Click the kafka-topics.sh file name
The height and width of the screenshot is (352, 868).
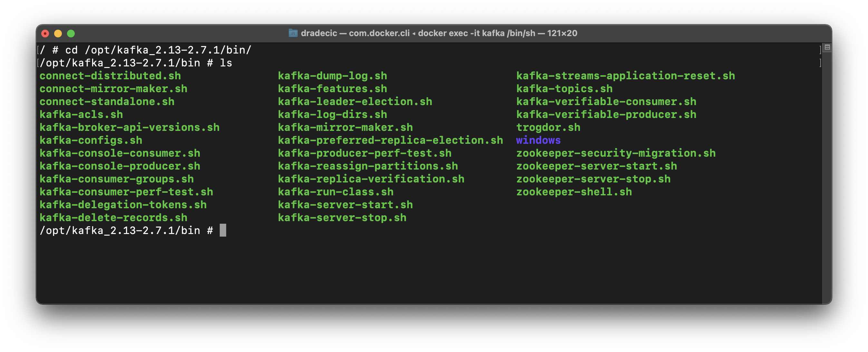(x=564, y=89)
